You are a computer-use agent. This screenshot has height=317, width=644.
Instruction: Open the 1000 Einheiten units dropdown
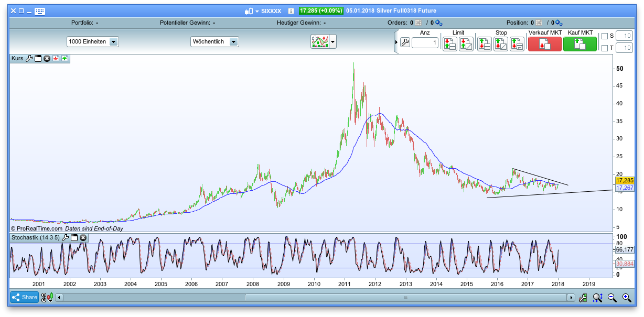(x=92, y=41)
